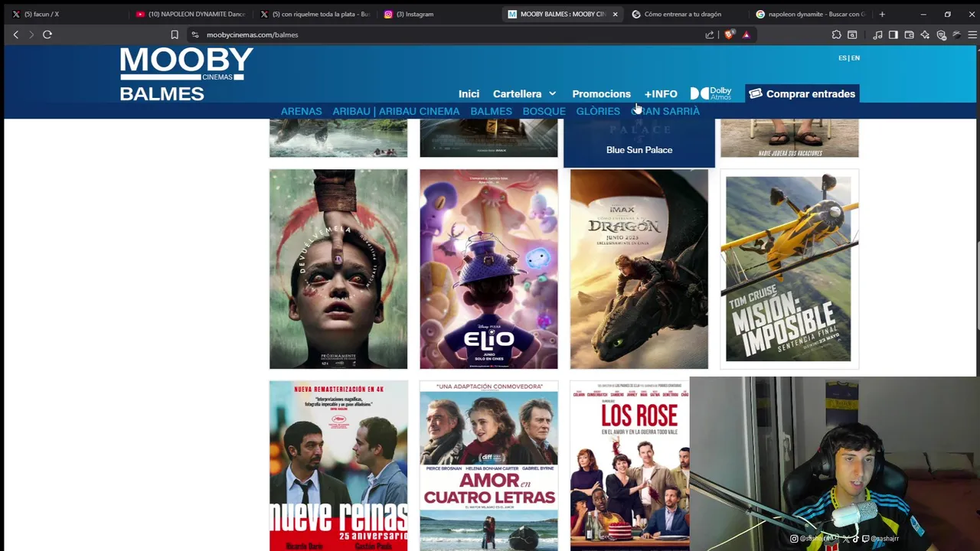Screen dimensions: 980x551
Task: Toggle the browser sidebar panel icon
Action: pos(893,34)
